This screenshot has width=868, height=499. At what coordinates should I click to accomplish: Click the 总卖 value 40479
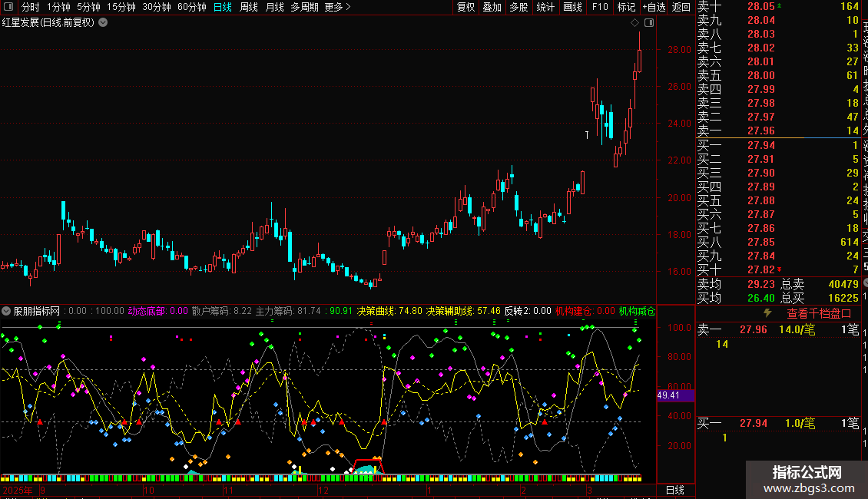[843, 284]
